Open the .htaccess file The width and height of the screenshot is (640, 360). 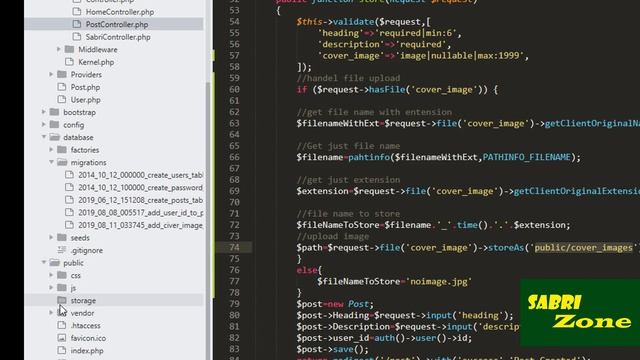tap(85, 326)
